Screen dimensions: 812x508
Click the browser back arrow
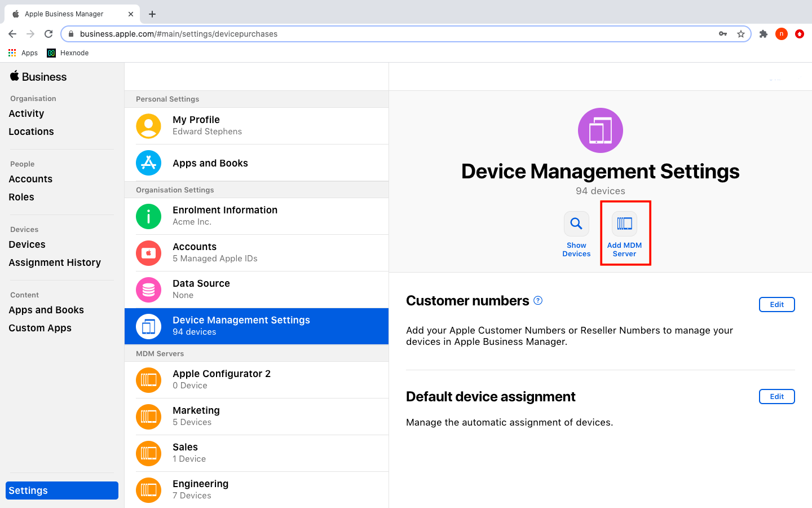click(x=12, y=34)
